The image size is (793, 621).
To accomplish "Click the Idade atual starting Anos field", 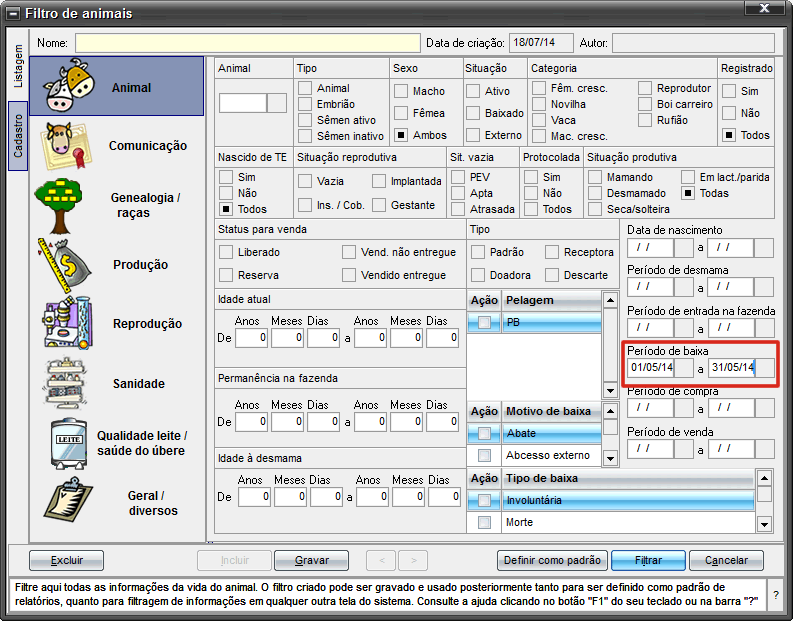I will point(251,338).
